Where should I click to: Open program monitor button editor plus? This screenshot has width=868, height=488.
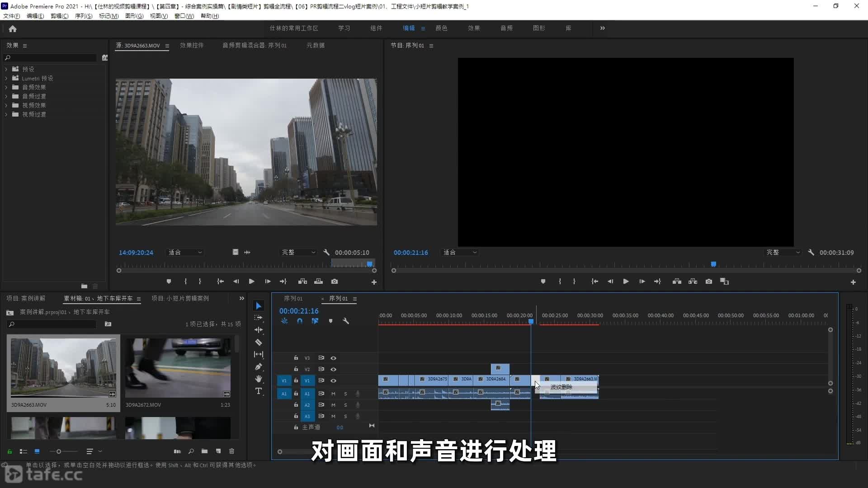(853, 282)
